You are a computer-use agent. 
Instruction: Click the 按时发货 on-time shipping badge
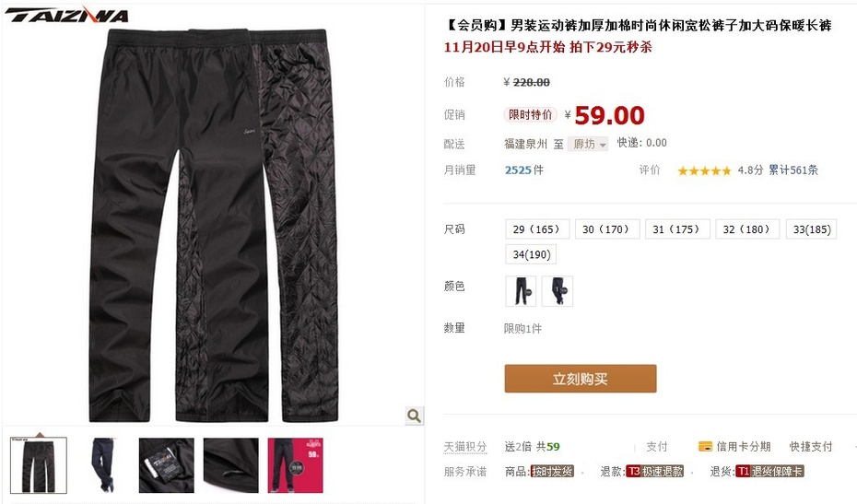pos(552,471)
